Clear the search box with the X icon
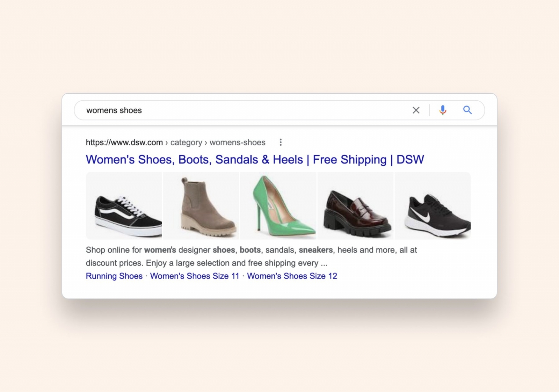The width and height of the screenshot is (559, 392). [x=416, y=110]
